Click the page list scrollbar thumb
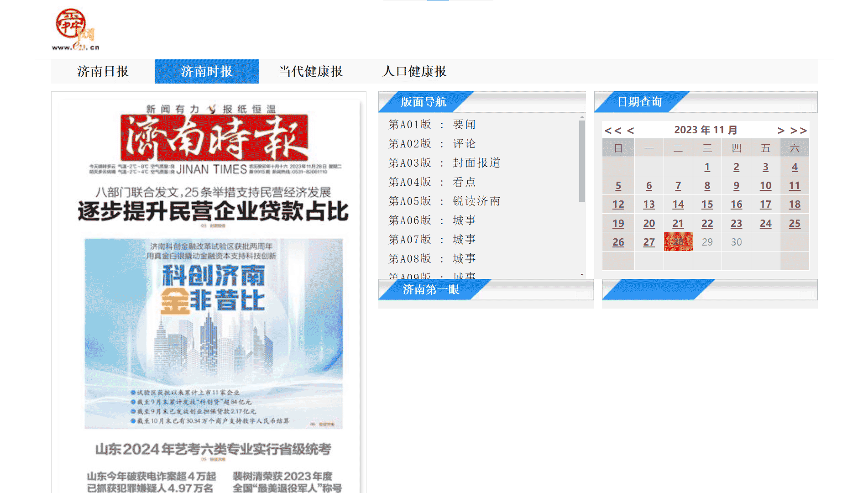Viewport: 868px width, 493px height. [582, 161]
